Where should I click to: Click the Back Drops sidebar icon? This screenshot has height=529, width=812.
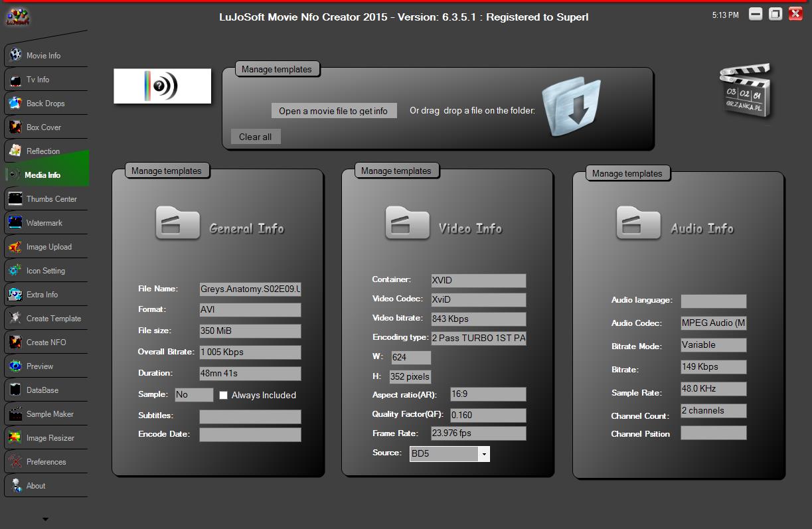coord(15,103)
